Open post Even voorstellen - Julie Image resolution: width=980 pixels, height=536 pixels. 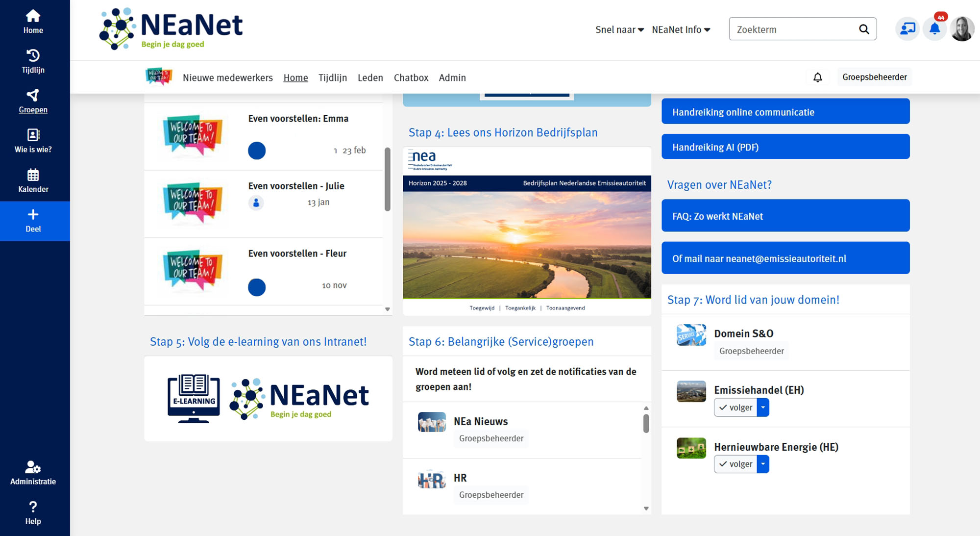296,186
